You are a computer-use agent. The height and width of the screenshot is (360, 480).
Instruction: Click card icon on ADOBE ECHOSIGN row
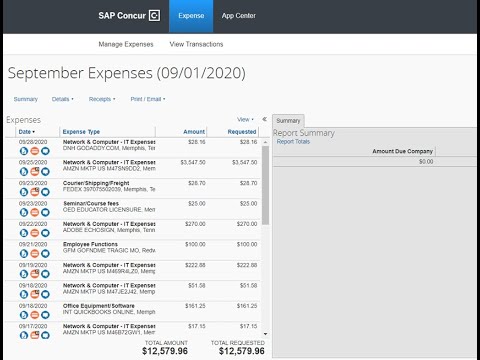35,233
